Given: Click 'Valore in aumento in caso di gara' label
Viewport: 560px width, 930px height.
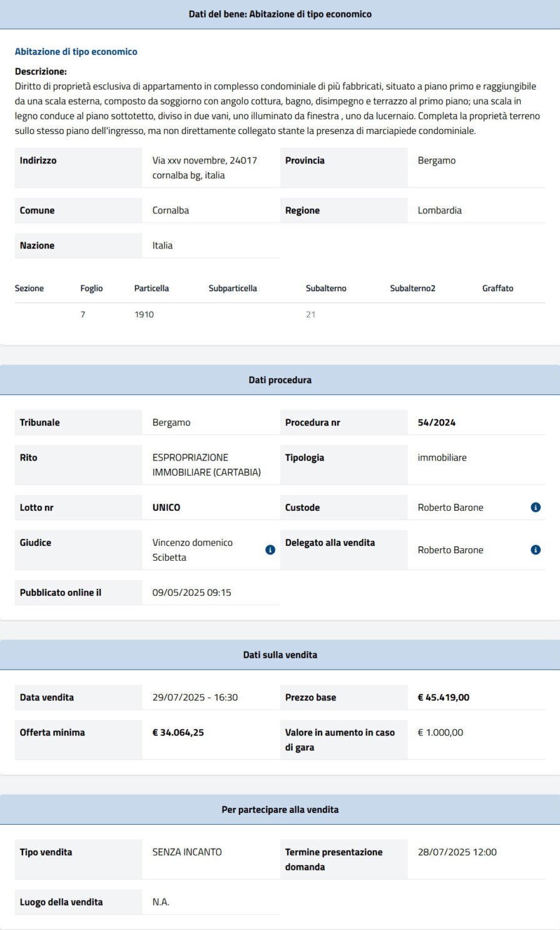Looking at the screenshot, I should tap(340, 740).
